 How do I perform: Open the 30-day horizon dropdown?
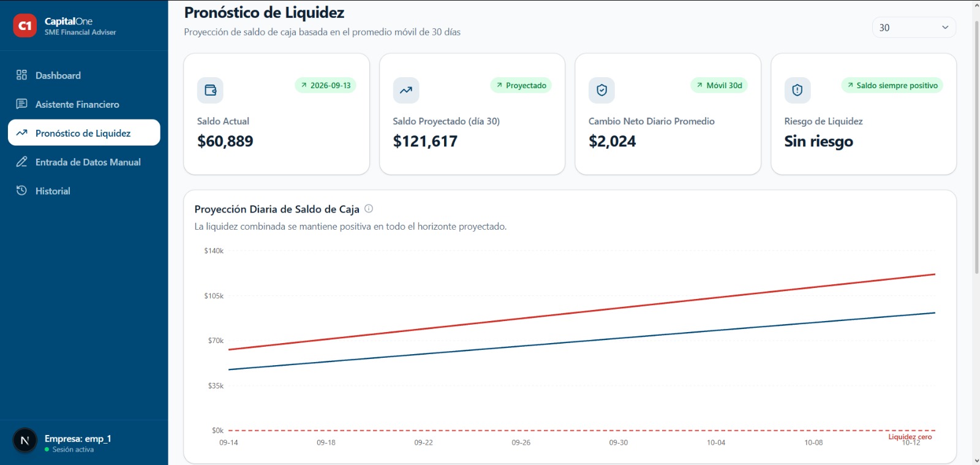click(914, 28)
